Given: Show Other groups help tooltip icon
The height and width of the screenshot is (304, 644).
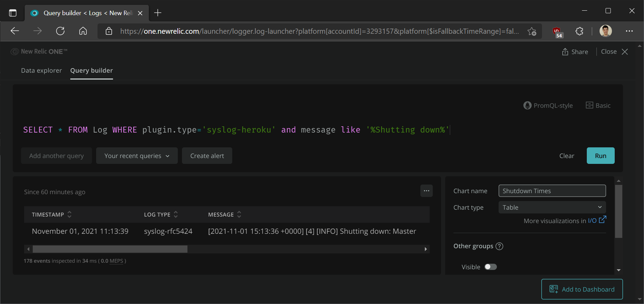Looking at the screenshot, I should [499, 246].
